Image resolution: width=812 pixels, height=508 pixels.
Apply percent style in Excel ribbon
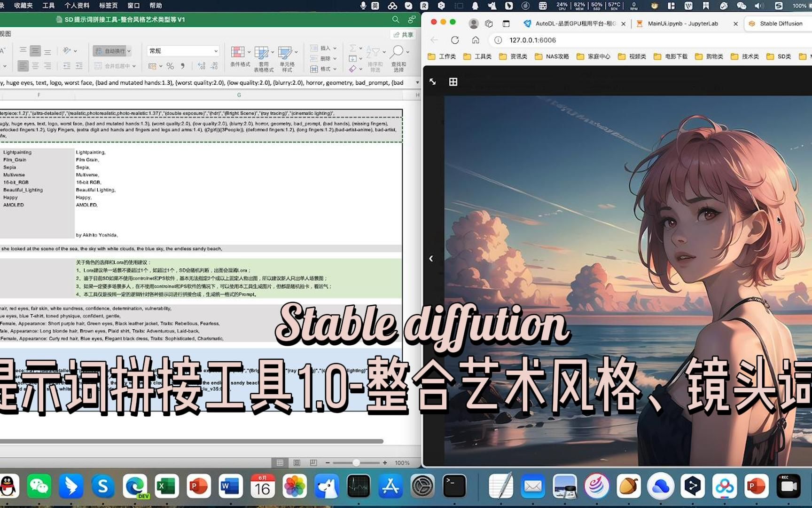170,66
